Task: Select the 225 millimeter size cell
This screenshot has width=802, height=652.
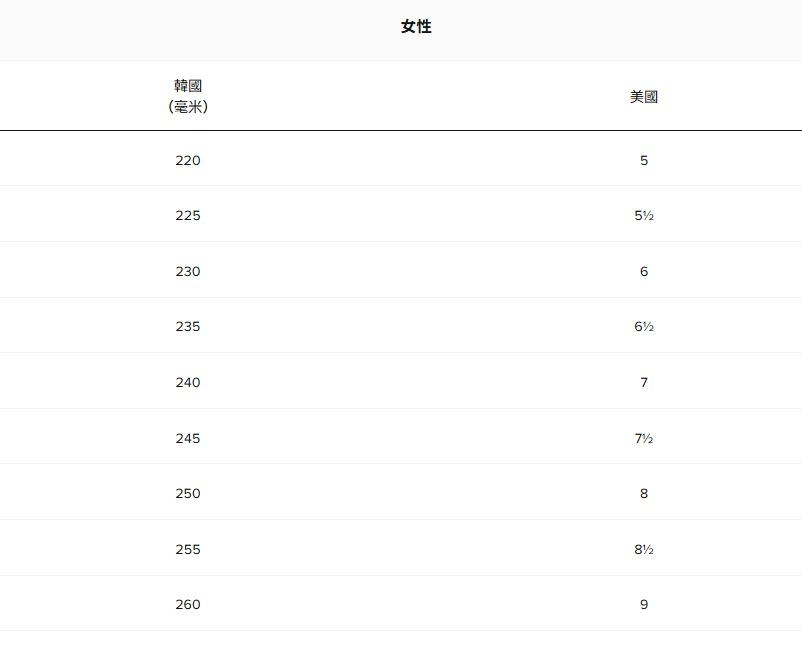Action: 188,215
